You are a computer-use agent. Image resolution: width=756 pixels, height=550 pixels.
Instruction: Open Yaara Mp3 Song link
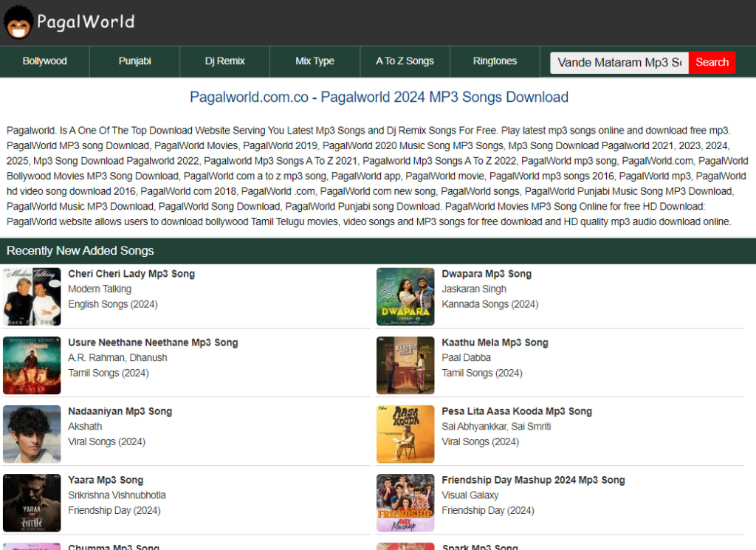(106, 481)
